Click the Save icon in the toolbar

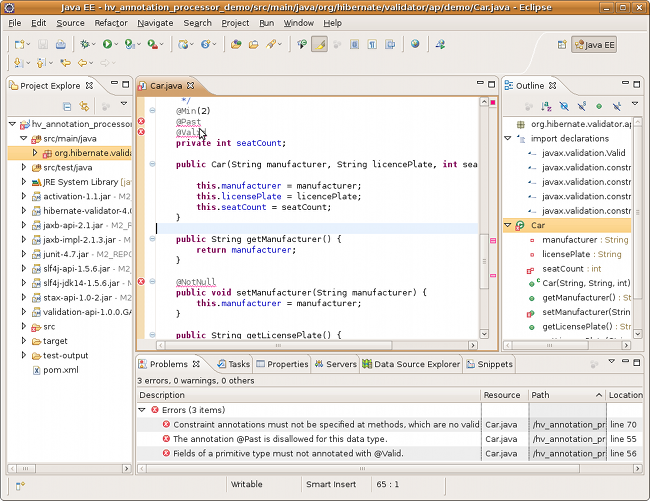(41, 44)
